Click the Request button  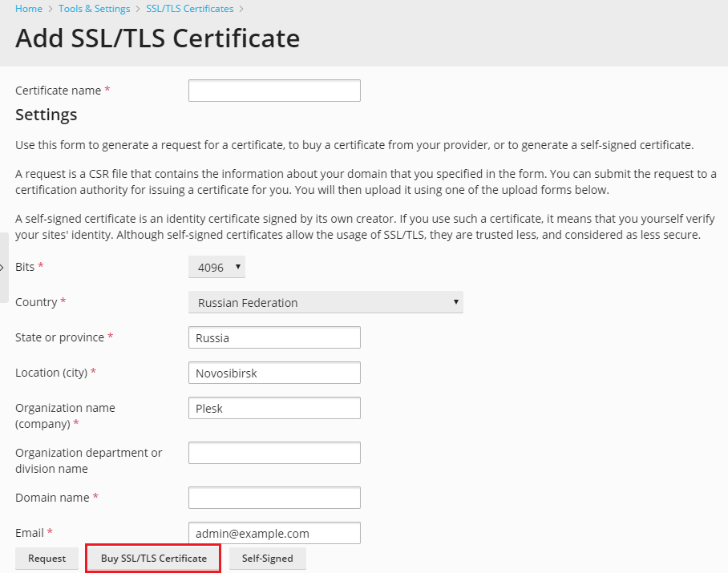tap(47, 559)
